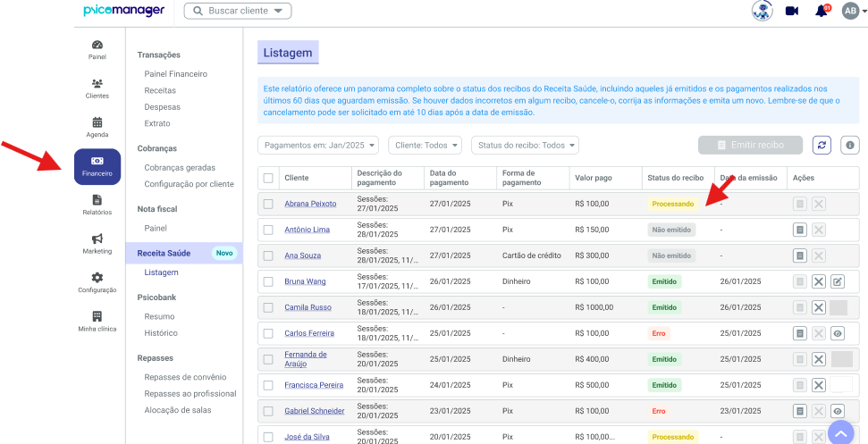The height and width of the screenshot is (444, 868).
Task: Edit receipt icon for Bruna Wang
Action: 838,281
